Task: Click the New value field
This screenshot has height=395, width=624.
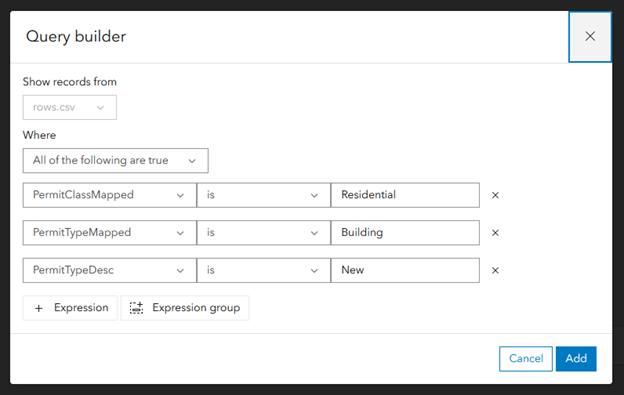Action: pos(405,270)
